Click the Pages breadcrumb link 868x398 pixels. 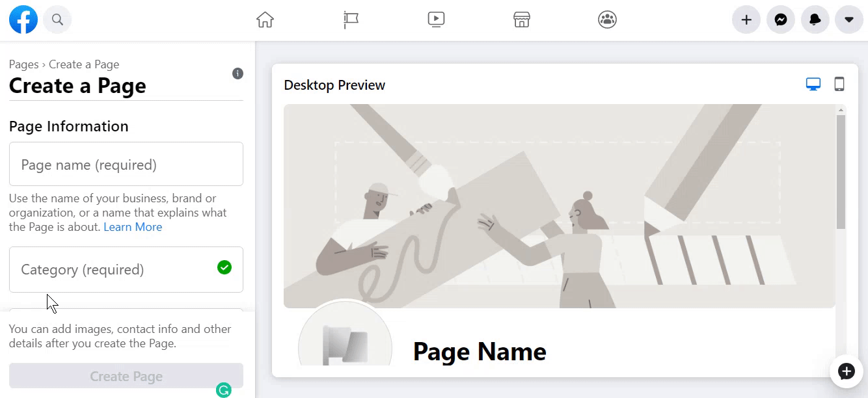point(23,64)
